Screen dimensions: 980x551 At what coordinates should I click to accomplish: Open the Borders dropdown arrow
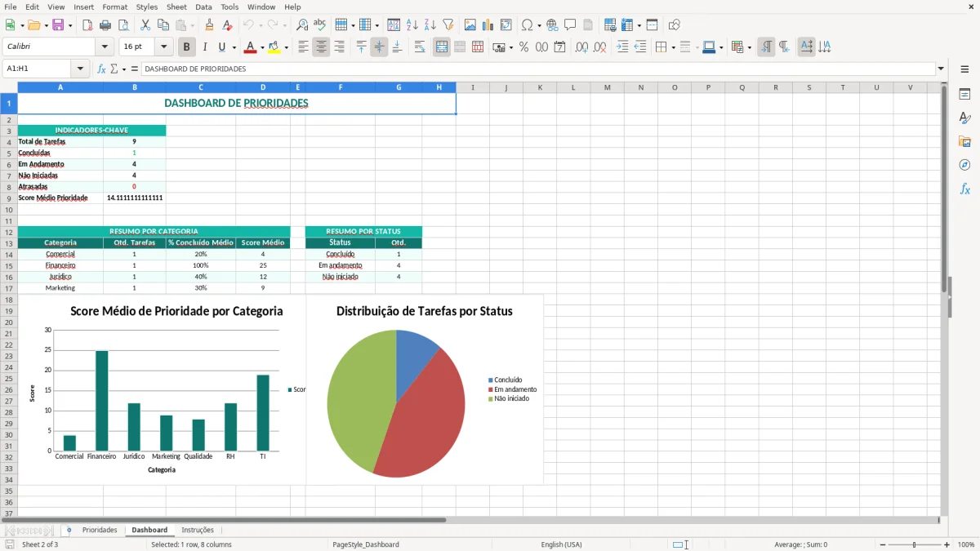[x=673, y=47]
